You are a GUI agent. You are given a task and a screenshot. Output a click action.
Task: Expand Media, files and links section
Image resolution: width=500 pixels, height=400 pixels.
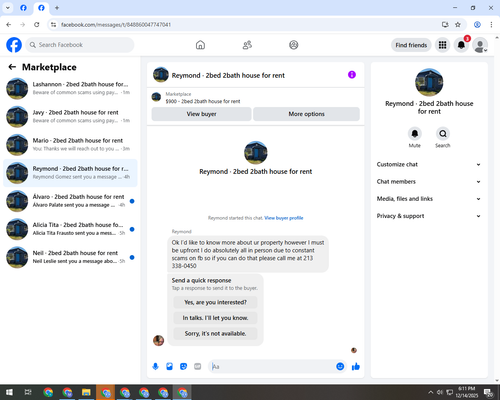click(x=429, y=199)
